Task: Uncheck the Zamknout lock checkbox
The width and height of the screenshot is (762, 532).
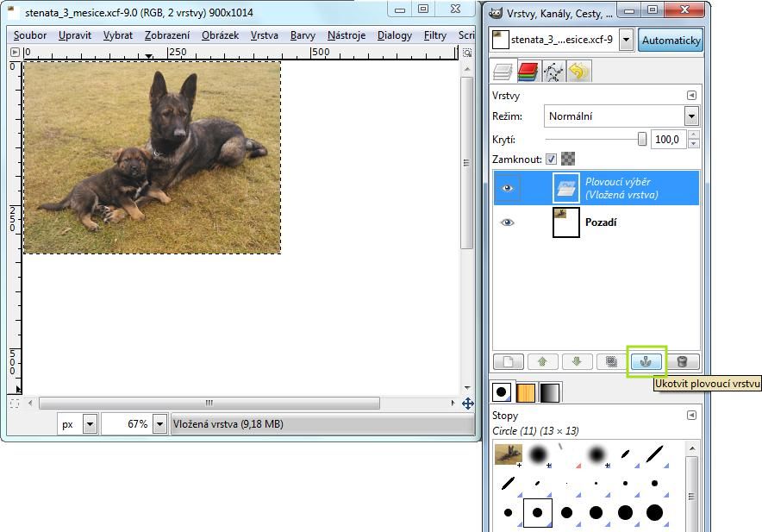Action: [552, 160]
